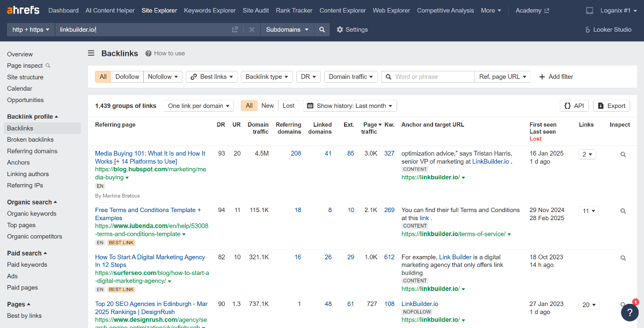Viewport: 644px width, 328px height.
Task: Expand the 2 links dropdown in HubSpot row
Action: (587, 155)
